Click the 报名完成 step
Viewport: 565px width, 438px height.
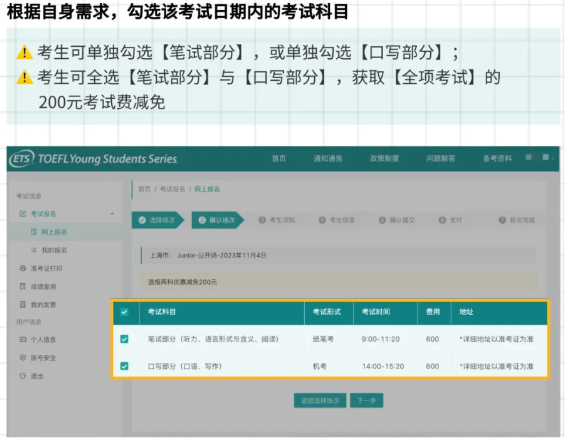coord(517,220)
